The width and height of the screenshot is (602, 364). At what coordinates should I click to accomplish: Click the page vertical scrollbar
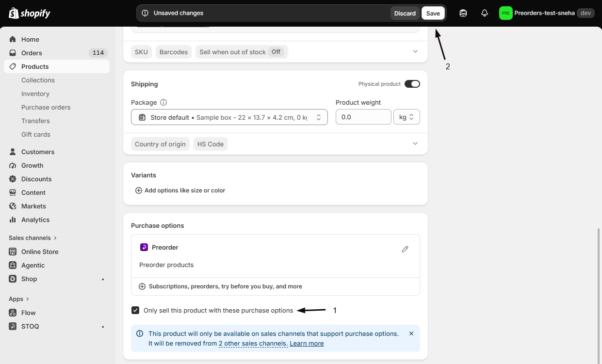point(600,296)
